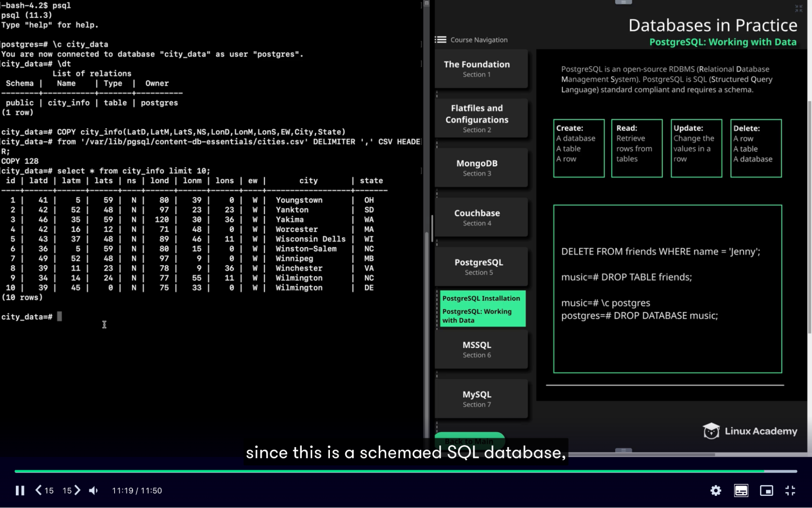This screenshot has width=812, height=508.
Task: Click Back to Main button
Action: pos(469,441)
